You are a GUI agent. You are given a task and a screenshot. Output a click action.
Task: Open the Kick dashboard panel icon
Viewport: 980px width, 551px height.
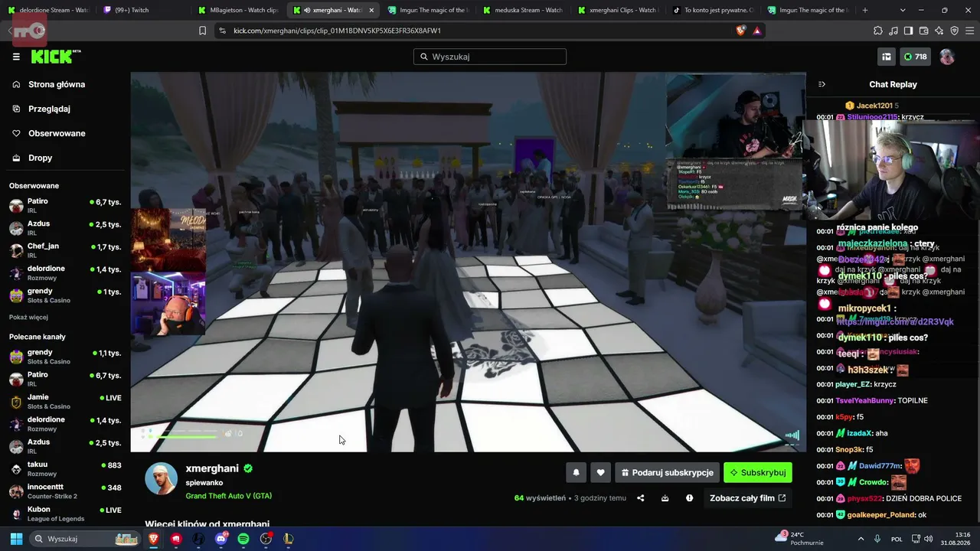pyautogui.click(x=887, y=57)
